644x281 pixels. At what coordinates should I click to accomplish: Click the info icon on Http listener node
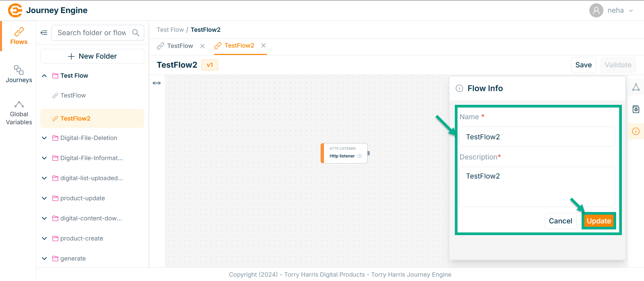pyautogui.click(x=360, y=156)
